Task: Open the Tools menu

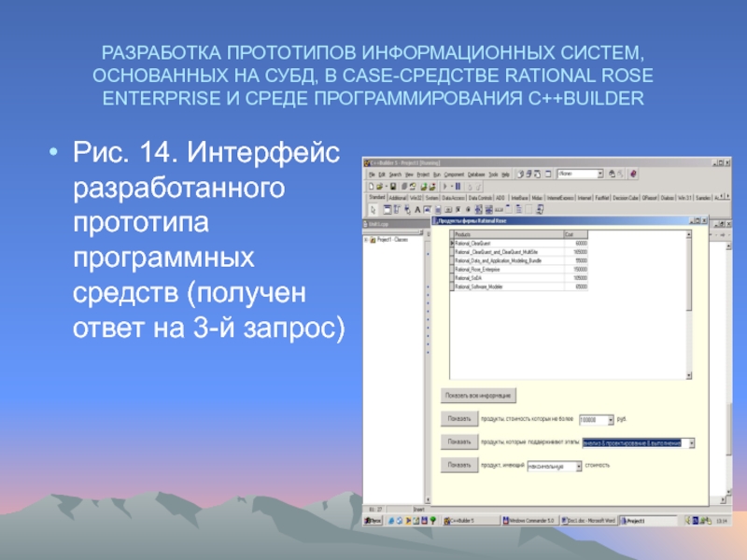Action: point(493,175)
